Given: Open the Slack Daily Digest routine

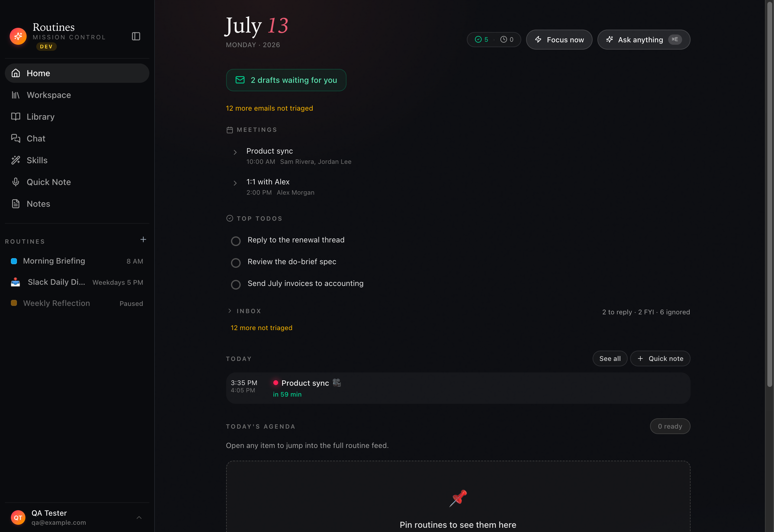Looking at the screenshot, I should point(77,282).
